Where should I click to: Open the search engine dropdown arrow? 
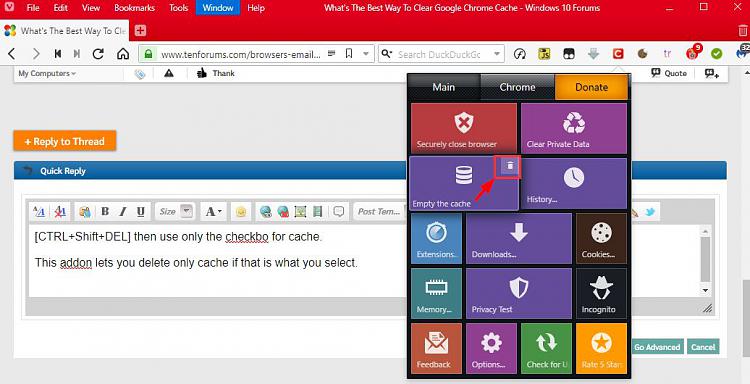(x=497, y=54)
